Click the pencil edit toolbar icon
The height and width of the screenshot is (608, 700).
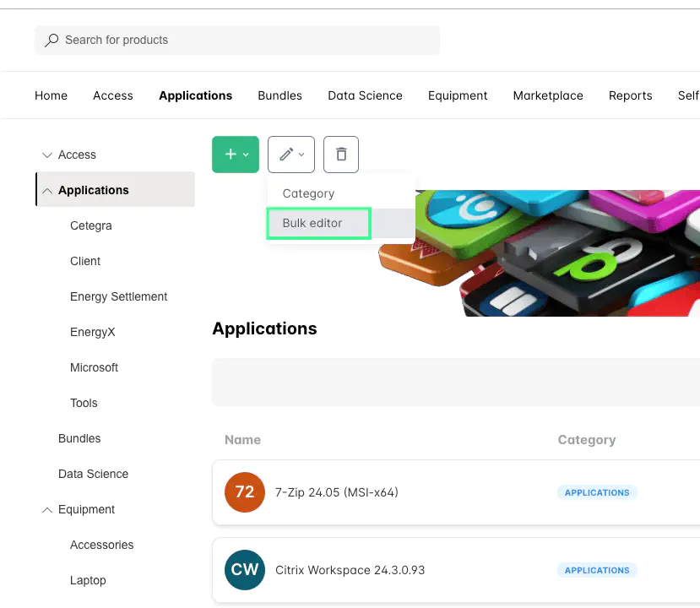coord(286,155)
